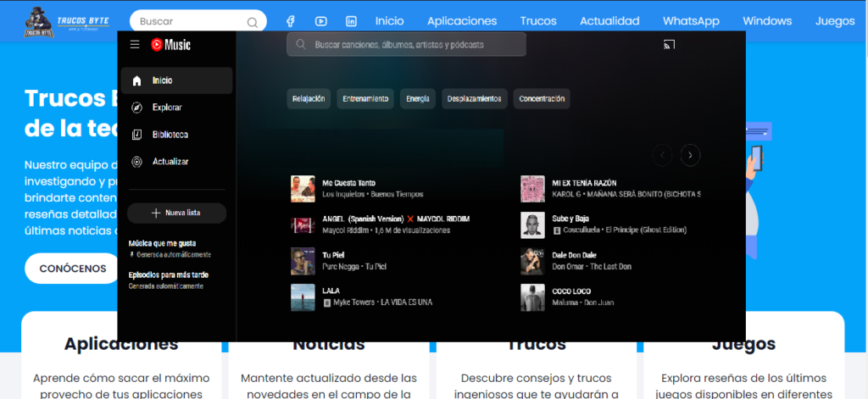This screenshot has height=399, width=868.
Task: Go to next carousel page arrow
Action: point(690,156)
